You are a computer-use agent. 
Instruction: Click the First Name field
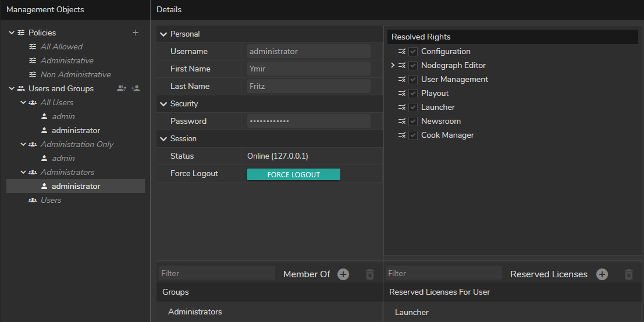(308, 69)
